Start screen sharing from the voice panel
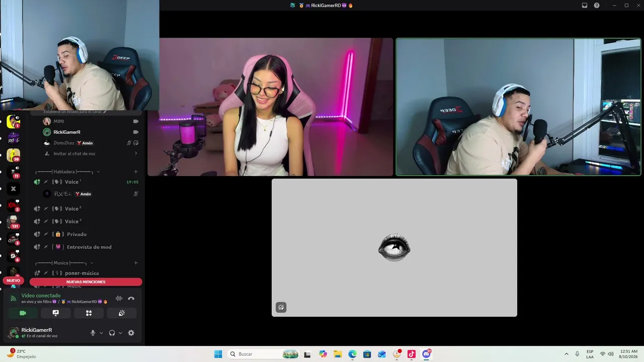Viewport: 644px width, 362px height. [56, 313]
